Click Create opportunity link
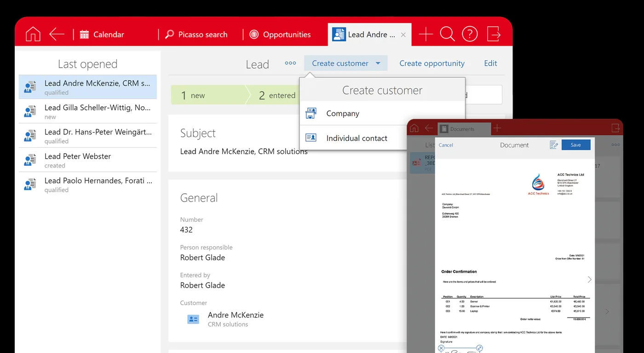Screen dimensions: 644x353 [x=432, y=64]
